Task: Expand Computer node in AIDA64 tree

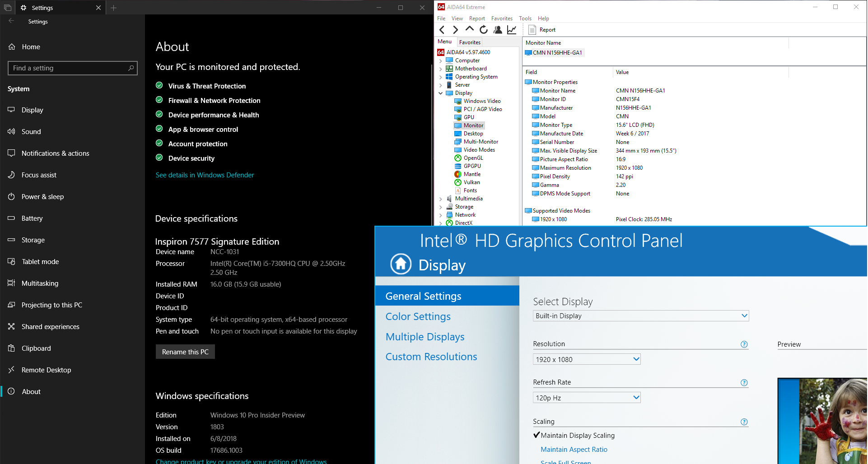Action: [441, 60]
